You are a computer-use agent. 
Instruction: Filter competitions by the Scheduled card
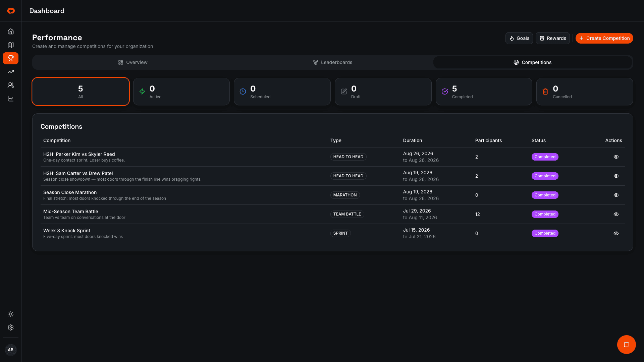282,92
